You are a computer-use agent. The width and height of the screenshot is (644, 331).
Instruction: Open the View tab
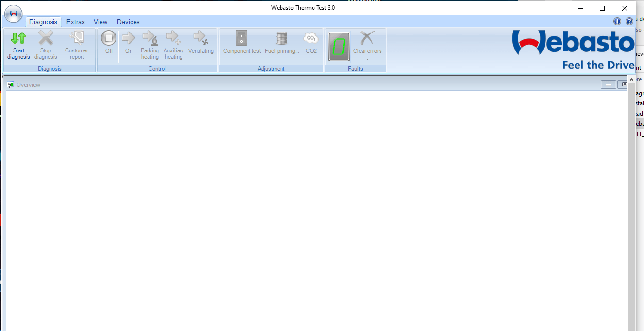pos(100,22)
